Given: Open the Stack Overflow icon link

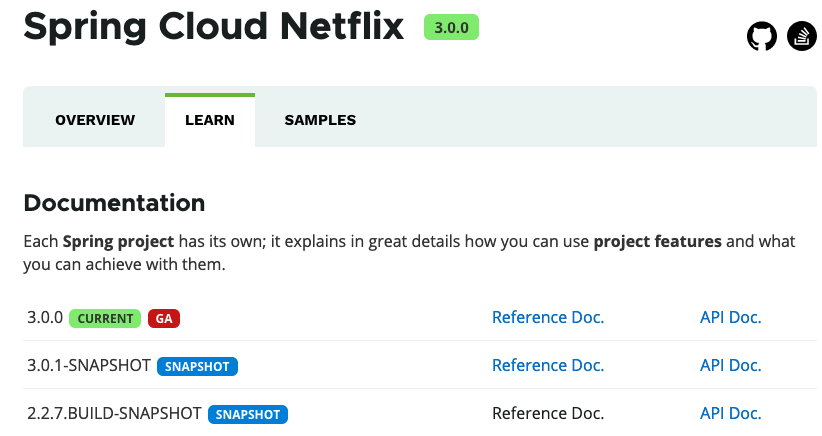Looking at the screenshot, I should pos(802,36).
